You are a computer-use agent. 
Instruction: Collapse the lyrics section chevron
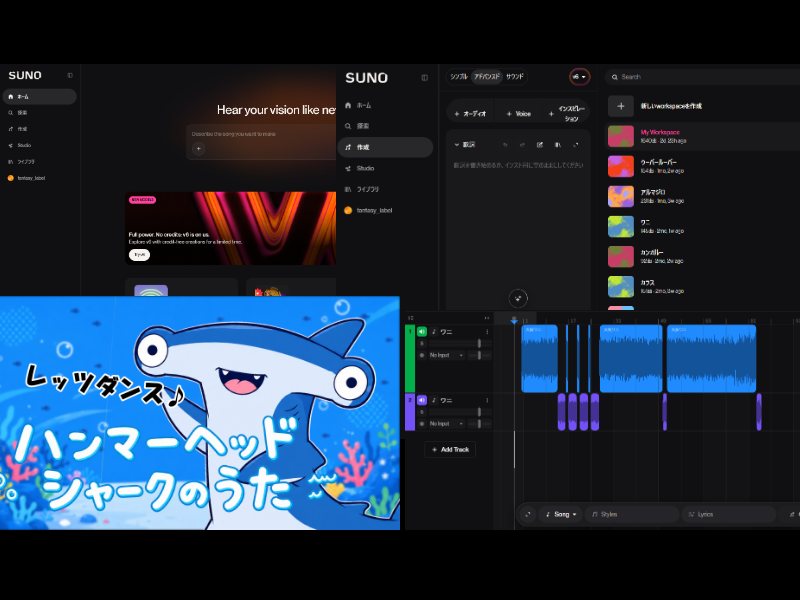tap(457, 145)
